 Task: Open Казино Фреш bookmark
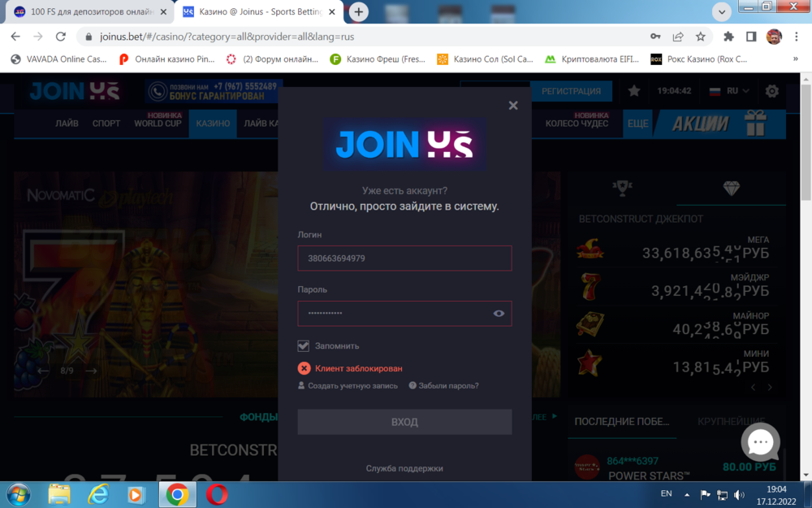(378, 59)
